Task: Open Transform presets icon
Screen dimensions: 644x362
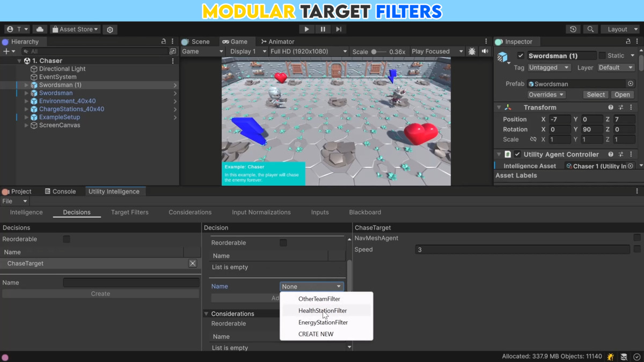Action: tap(621, 108)
